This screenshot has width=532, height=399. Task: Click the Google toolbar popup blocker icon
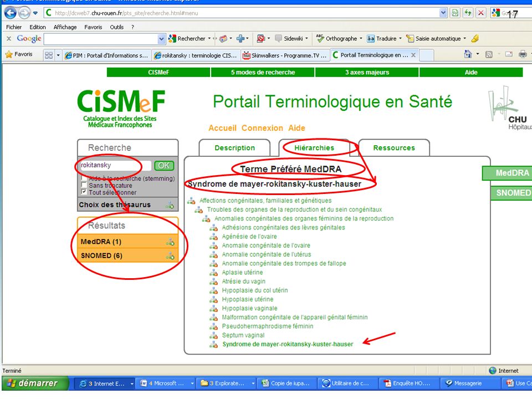[260, 39]
